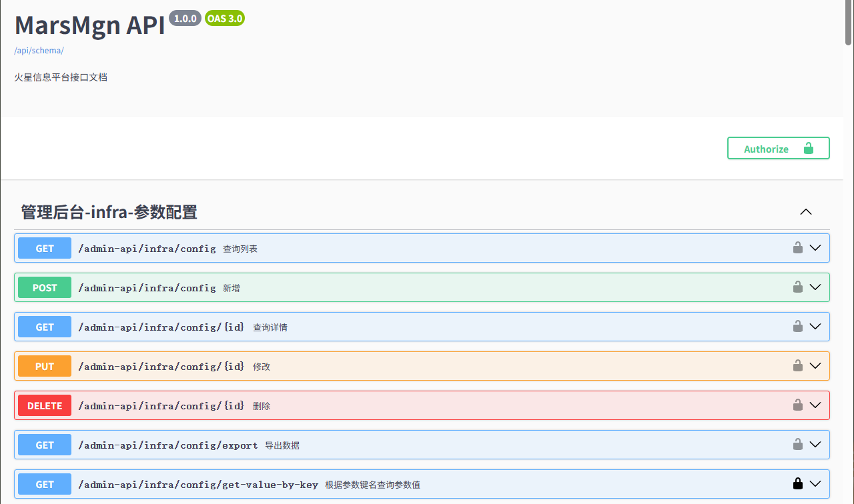
Task: Click DELETE badge of 删除 endpoint
Action: (x=45, y=405)
